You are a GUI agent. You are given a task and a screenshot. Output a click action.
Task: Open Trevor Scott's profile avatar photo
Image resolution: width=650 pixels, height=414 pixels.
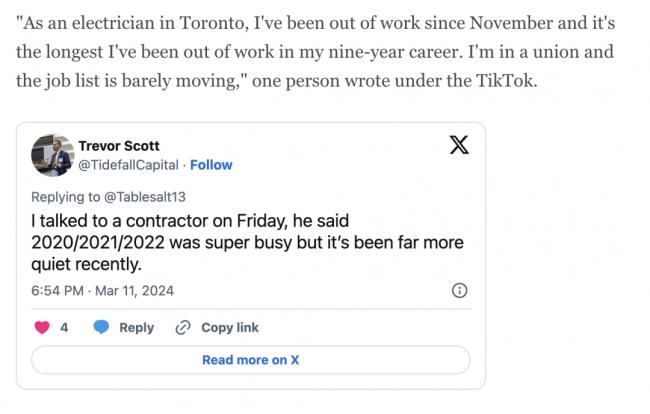(x=53, y=155)
